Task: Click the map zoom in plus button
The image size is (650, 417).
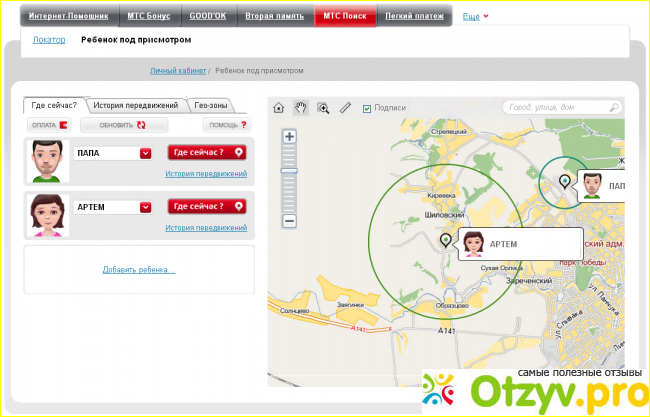Action: point(290,136)
